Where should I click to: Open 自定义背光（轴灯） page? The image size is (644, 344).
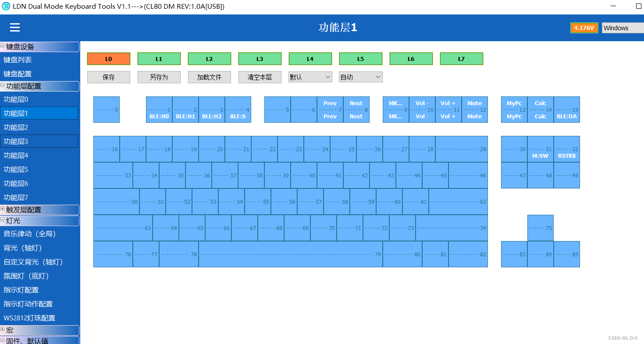[x=39, y=262]
